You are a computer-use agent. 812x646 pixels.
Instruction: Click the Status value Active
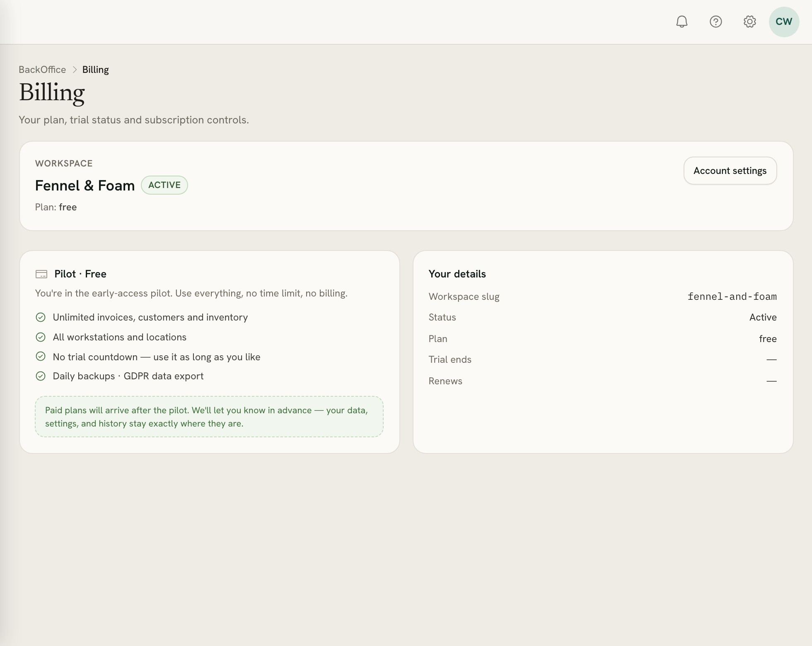763,317
